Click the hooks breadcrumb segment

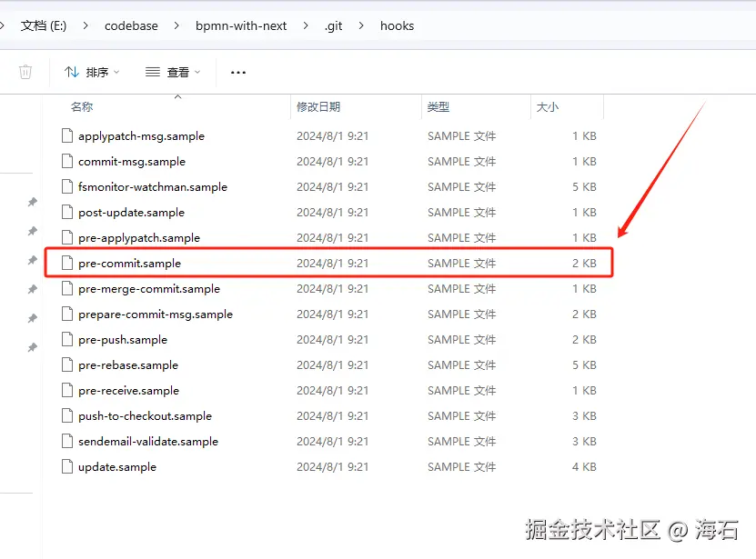pos(397,25)
